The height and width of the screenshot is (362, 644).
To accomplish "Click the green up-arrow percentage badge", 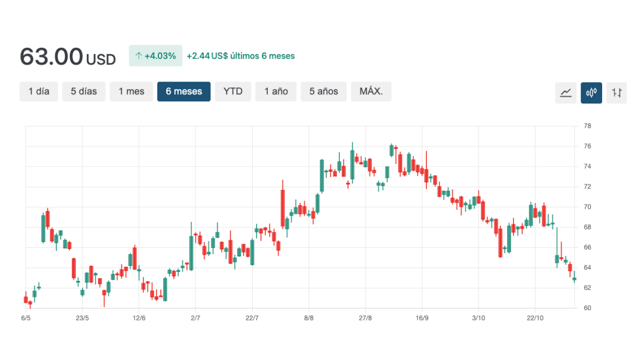I will pyautogui.click(x=156, y=56).
